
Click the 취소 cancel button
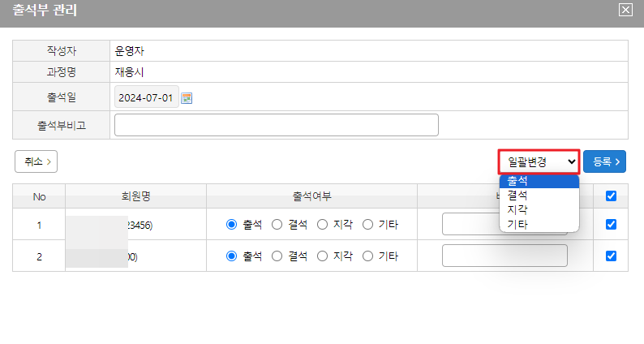pos(36,161)
